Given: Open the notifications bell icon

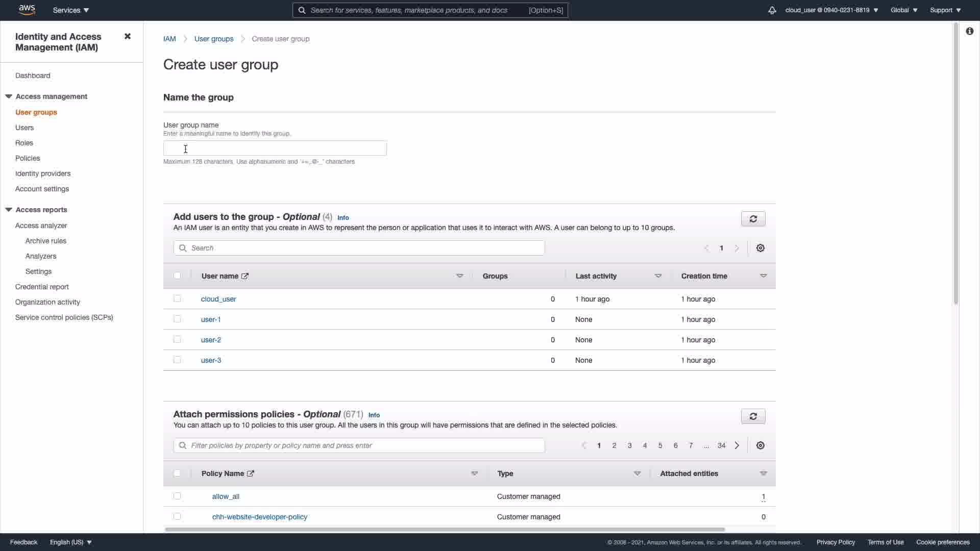Looking at the screenshot, I should point(772,10).
